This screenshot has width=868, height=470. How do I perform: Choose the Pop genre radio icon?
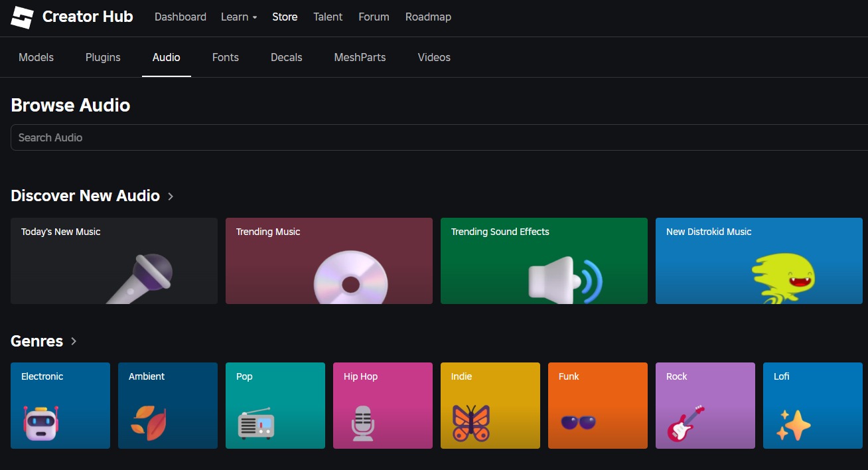click(255, 424)
